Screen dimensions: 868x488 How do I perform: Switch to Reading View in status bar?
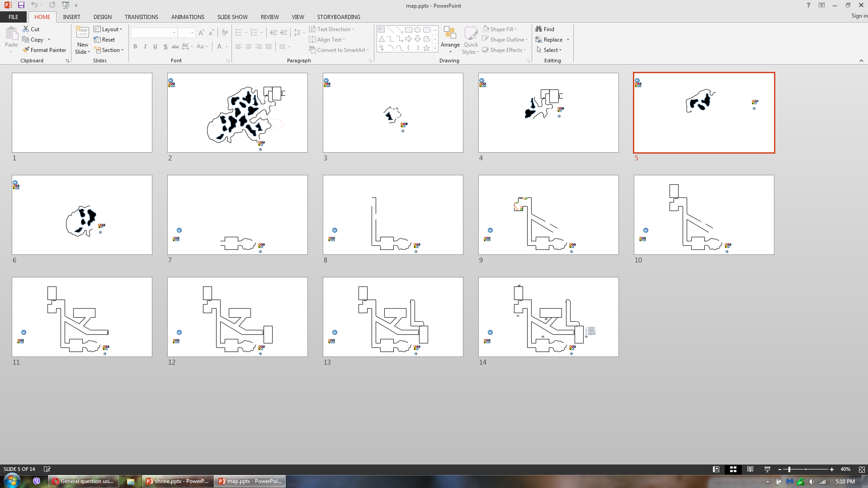point(750,469)
